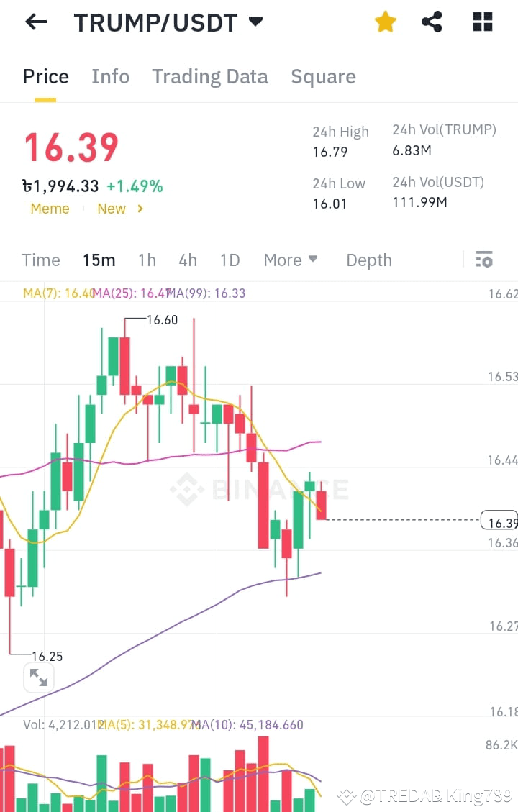Open the markets grid icon top right
Viewport: 518px width, 812px height.
click(x=481, y=22)
